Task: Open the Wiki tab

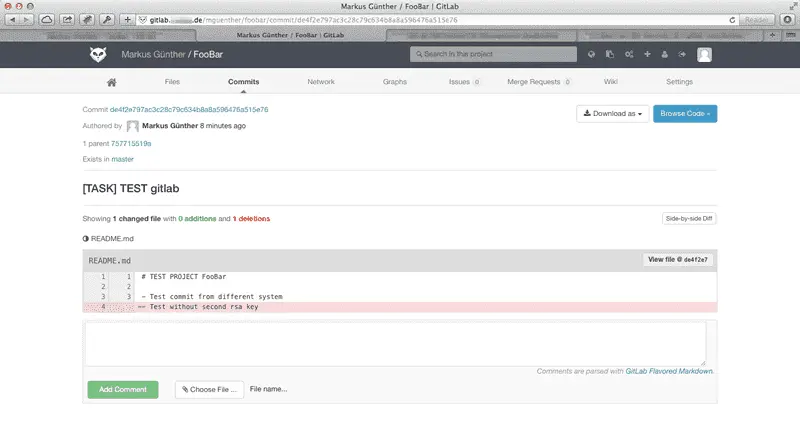Action: tap(611, 82)
